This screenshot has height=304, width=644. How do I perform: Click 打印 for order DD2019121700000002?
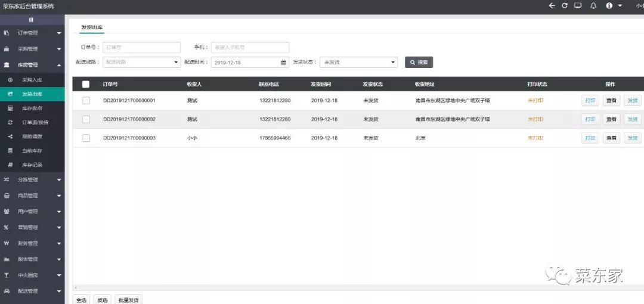point(590,119)
